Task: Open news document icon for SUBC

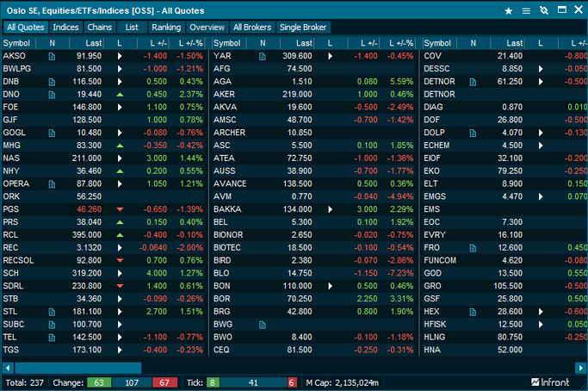Action: coord(52,325)
